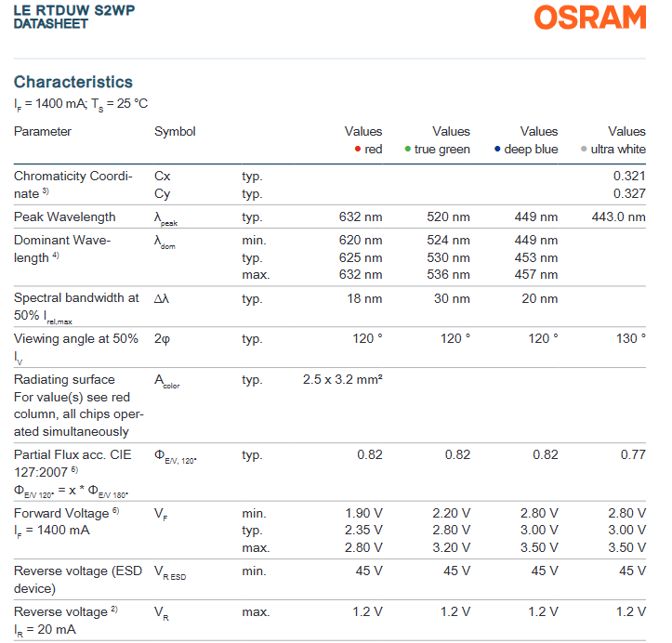Click dominant wavelength max 457 nm

(x=536, y=275)
